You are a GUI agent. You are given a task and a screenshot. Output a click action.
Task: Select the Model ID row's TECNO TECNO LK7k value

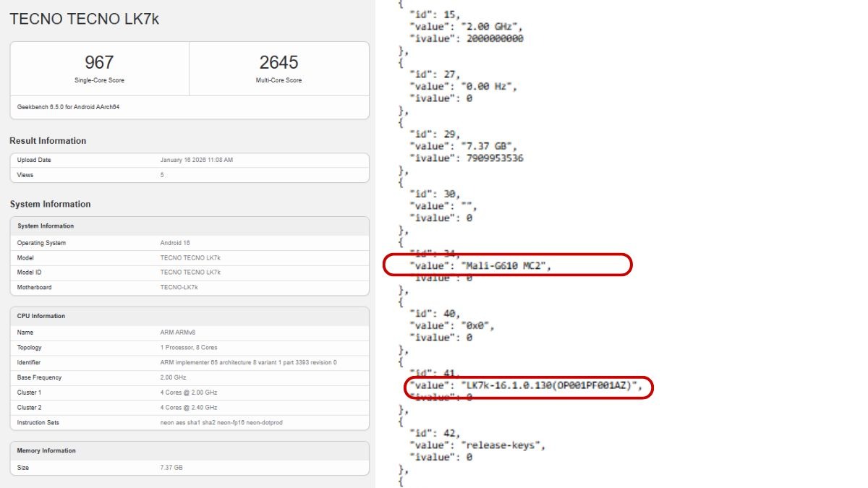[190, 273]
